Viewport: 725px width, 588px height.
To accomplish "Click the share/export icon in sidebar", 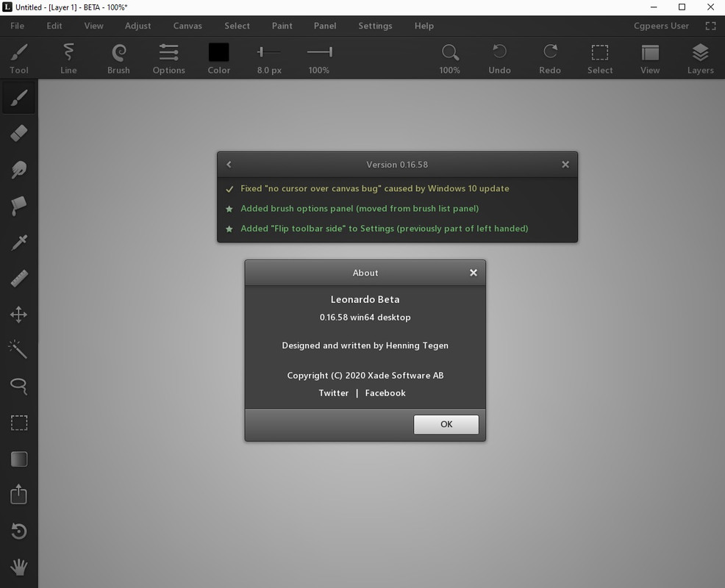I will [19, 495].
